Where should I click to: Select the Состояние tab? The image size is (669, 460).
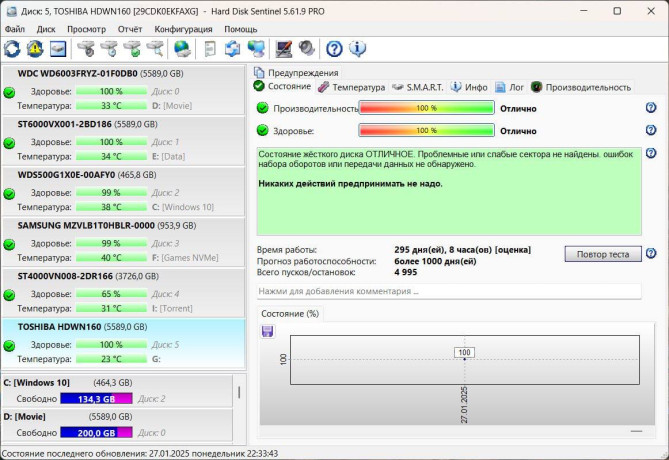click(x=282, y=86)
